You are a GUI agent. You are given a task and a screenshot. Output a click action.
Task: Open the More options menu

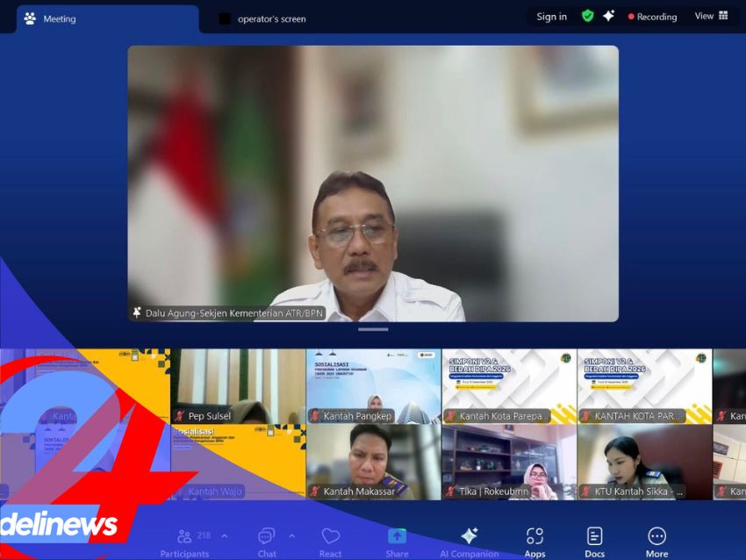tap(656, 541)
